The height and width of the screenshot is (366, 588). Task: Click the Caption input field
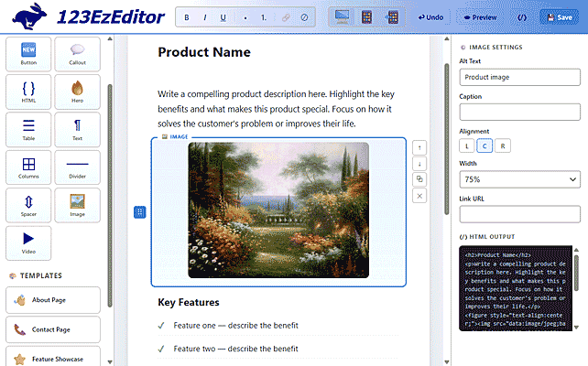[x=519, y=112]
